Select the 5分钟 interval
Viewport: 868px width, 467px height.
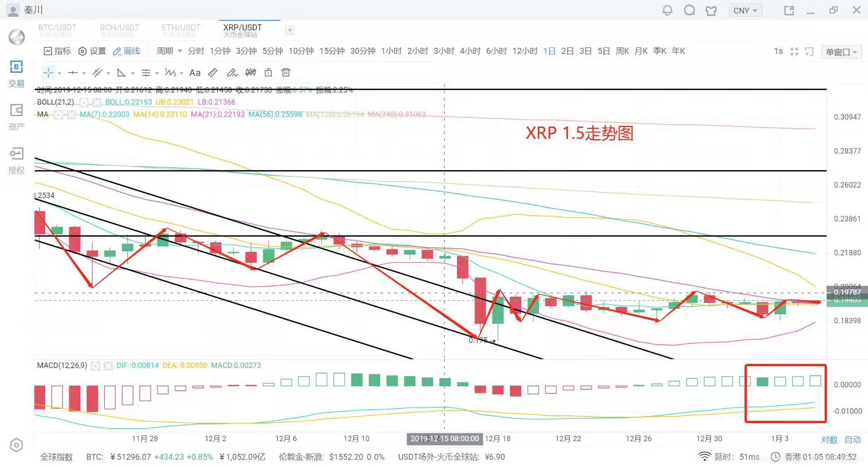point(273,51)
